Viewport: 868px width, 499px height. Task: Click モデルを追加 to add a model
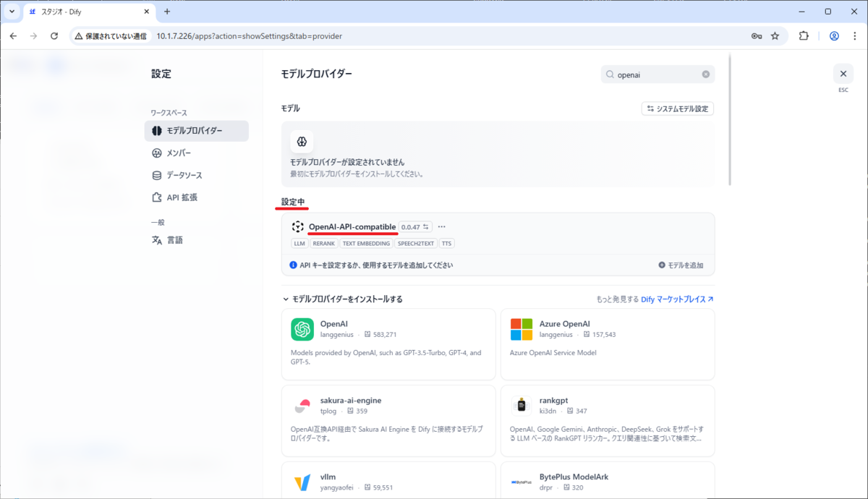[x=681, y=265]
